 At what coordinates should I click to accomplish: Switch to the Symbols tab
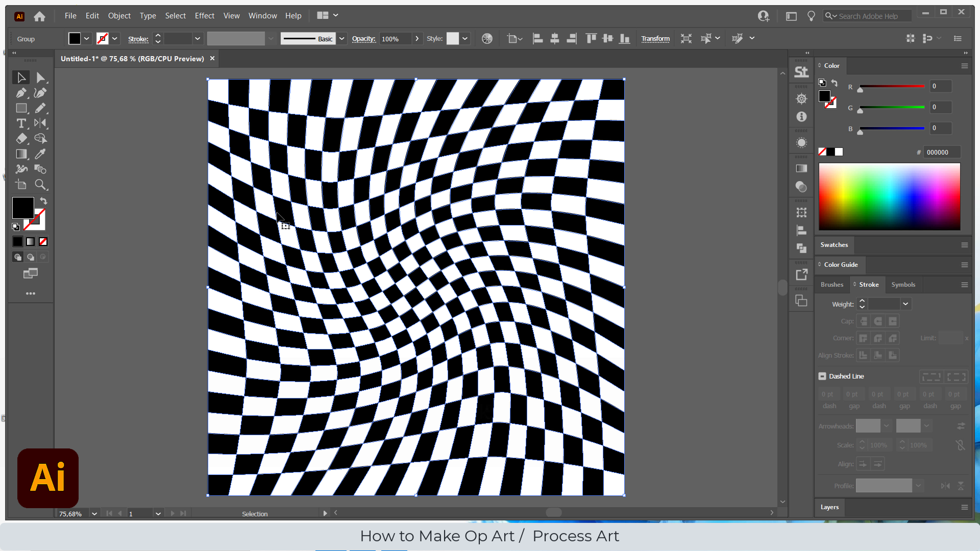pyautogui.click(x=903, y=285)
